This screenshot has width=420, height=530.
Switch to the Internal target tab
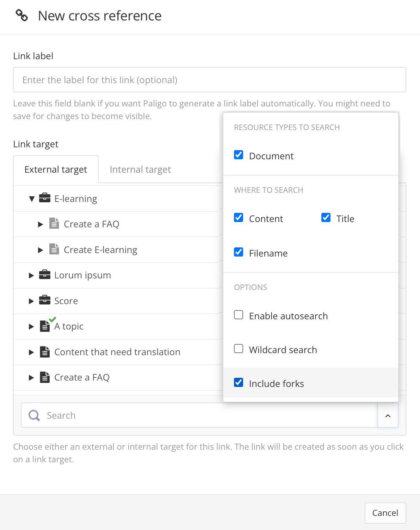click(x=140, y=170)
